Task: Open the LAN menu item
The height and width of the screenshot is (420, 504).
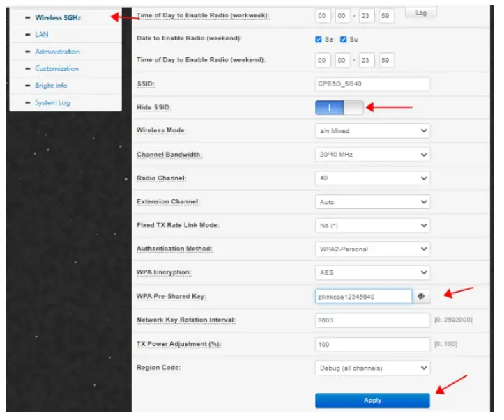Action: pyautogui.click(x=42, y=35)
